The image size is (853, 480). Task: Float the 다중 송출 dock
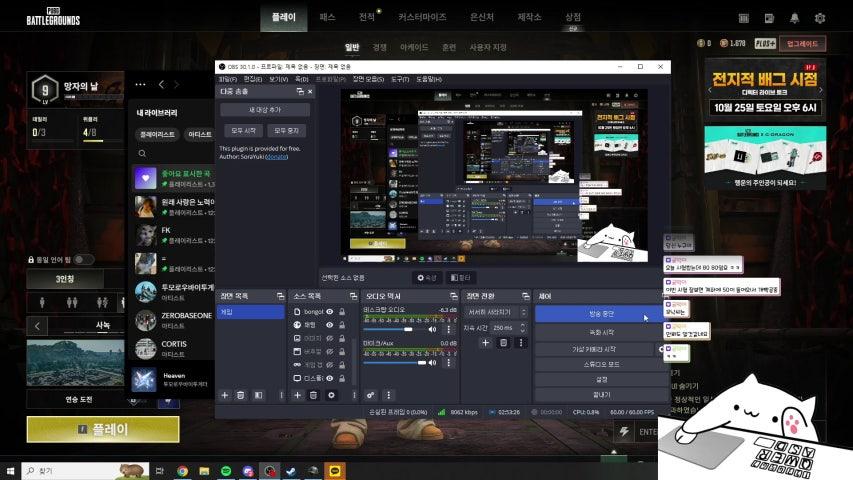point(300,91)
